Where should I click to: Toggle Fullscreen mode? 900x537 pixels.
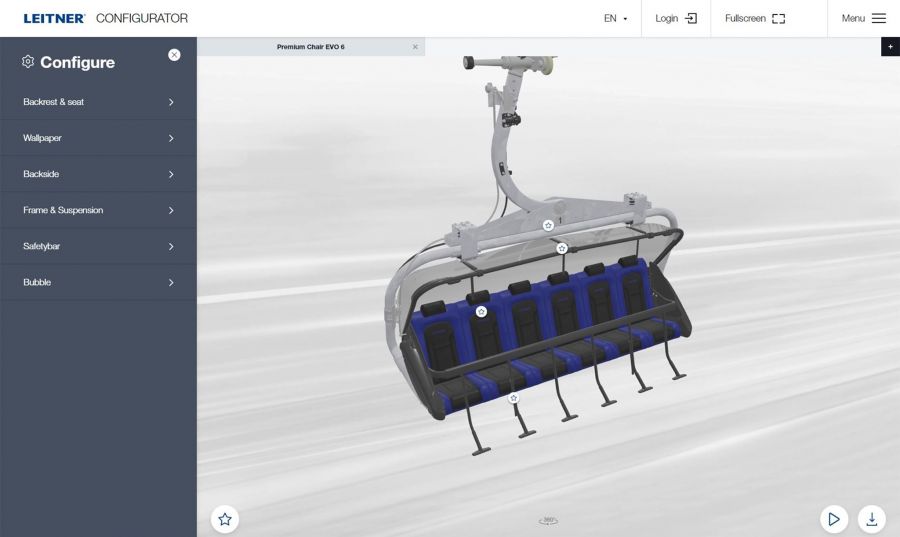coord(755,18)
